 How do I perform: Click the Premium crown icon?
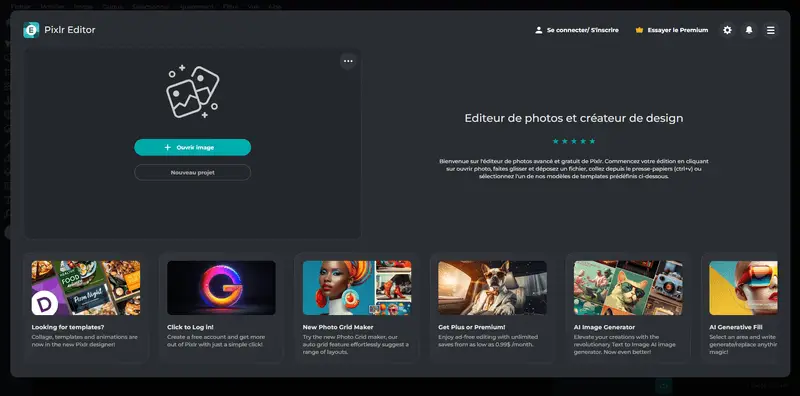click(x=639, y=30)
